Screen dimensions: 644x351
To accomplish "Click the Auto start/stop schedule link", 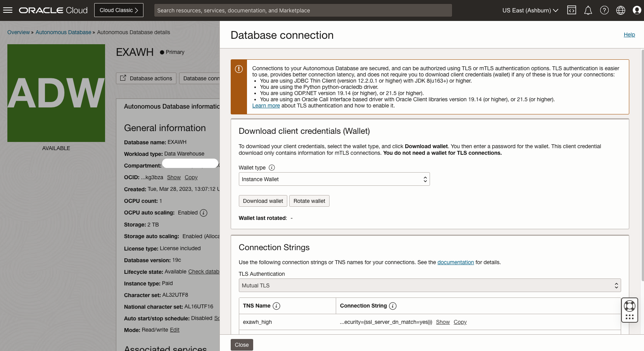I will [x=217, y=318].
